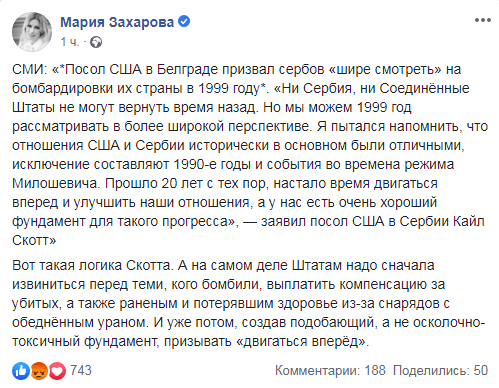
Task: Open the Комментарии: 188 comments link
Action: click(x=330, y=370)
